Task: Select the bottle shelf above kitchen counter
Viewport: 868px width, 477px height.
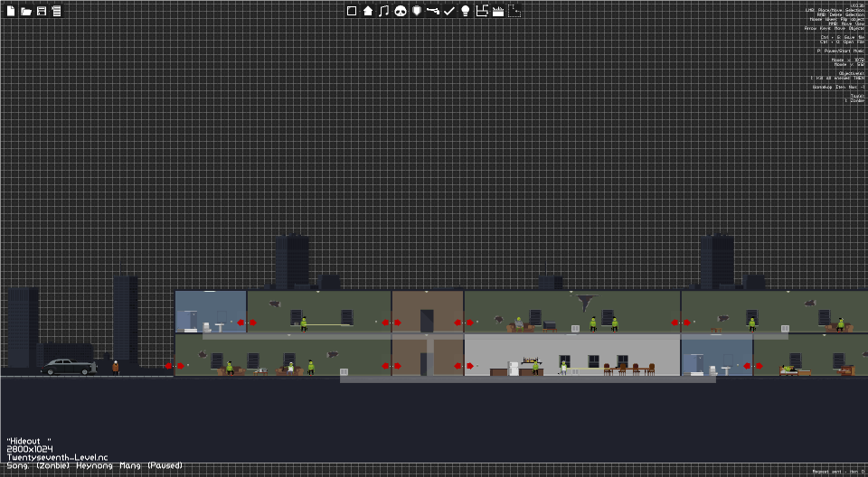Action: (531, 360)
